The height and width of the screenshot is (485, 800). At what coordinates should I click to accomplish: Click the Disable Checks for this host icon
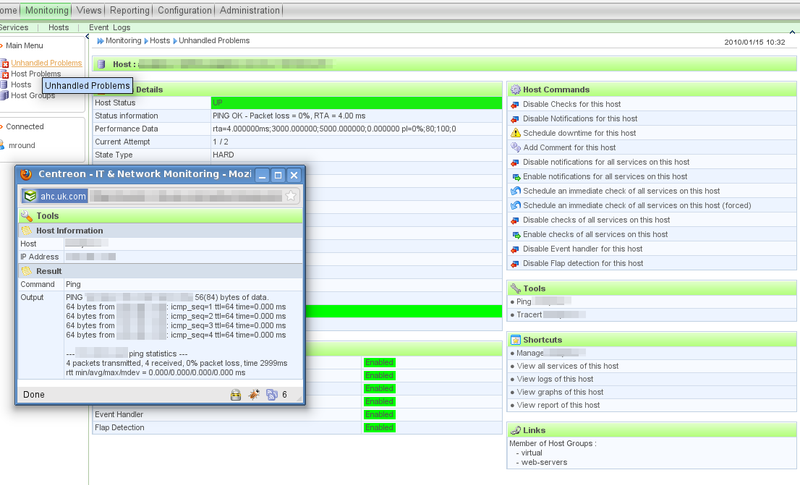point(515,104)
